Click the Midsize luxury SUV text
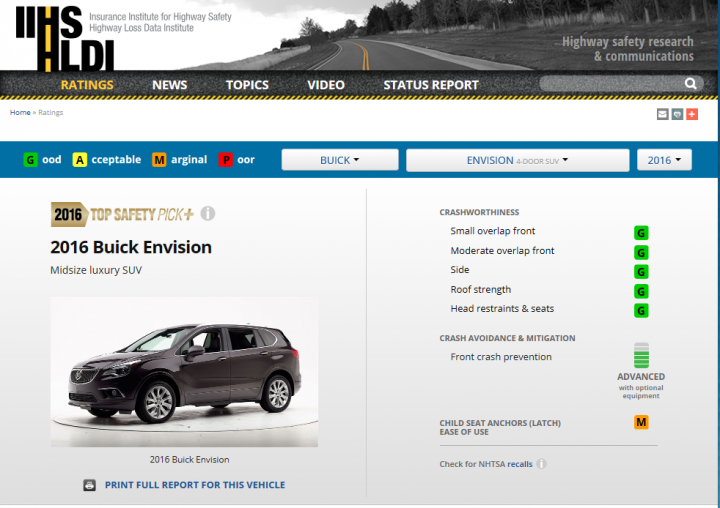720x508 pixels. [x=96, y=270]
